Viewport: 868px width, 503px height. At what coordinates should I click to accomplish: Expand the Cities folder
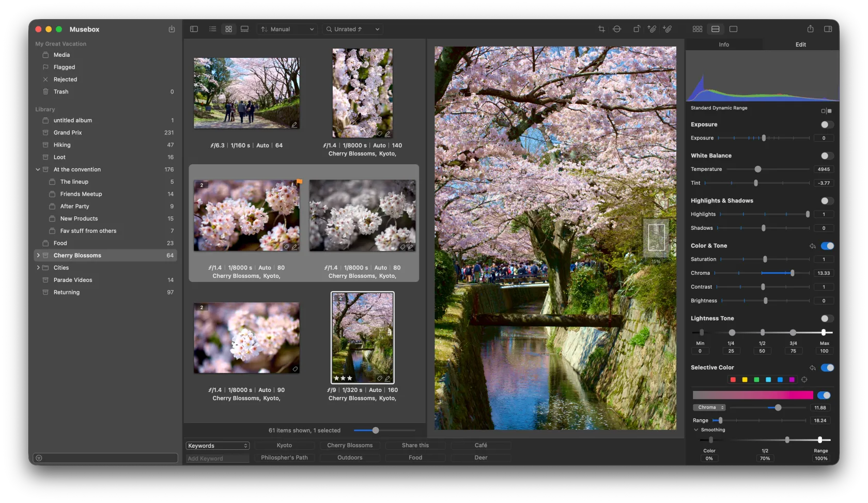click(x=38, y=268)
